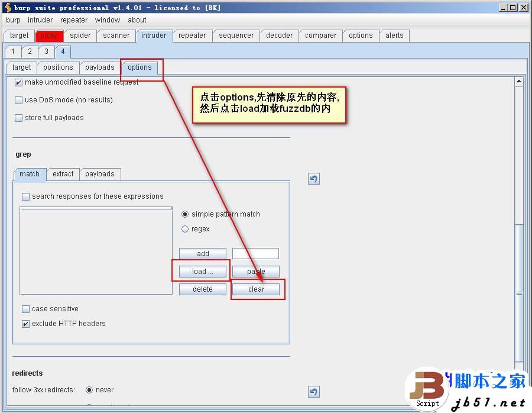The height and width of the screenshot is (413, 532).
Task: Click the restore defaults icon in the redirects section
Action: 313,392
